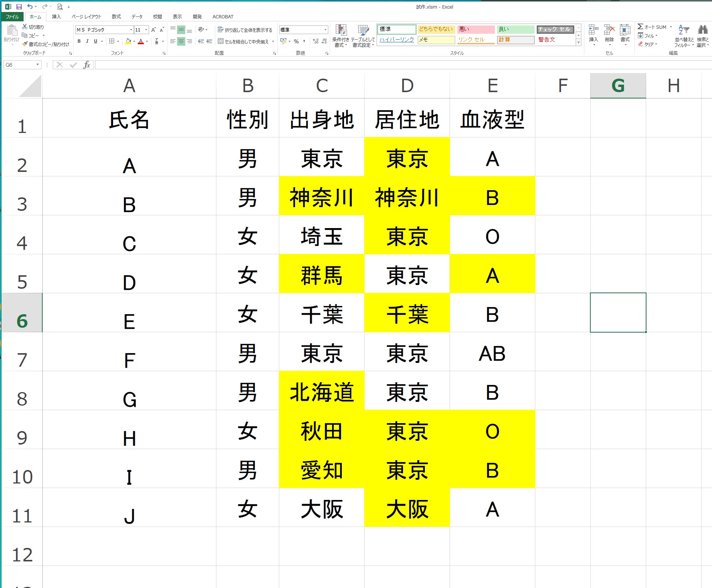This screenshot has height=588, width=712.
Task: Expand the number format dropdown showing 標準
Action: pyautogui.click(x=325, y=30)
